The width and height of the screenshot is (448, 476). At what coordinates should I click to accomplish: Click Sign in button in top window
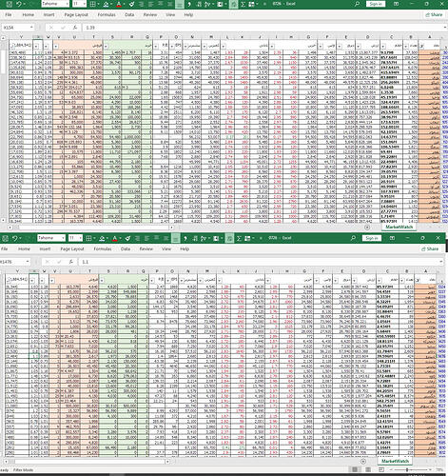[376, 4]
